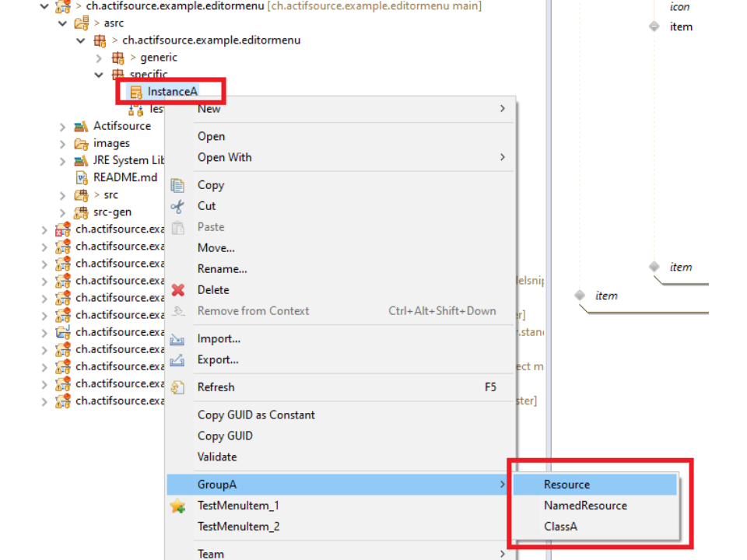Choose ClassA in the submenu
Screen dimensions: 747x560
[560, 527]
